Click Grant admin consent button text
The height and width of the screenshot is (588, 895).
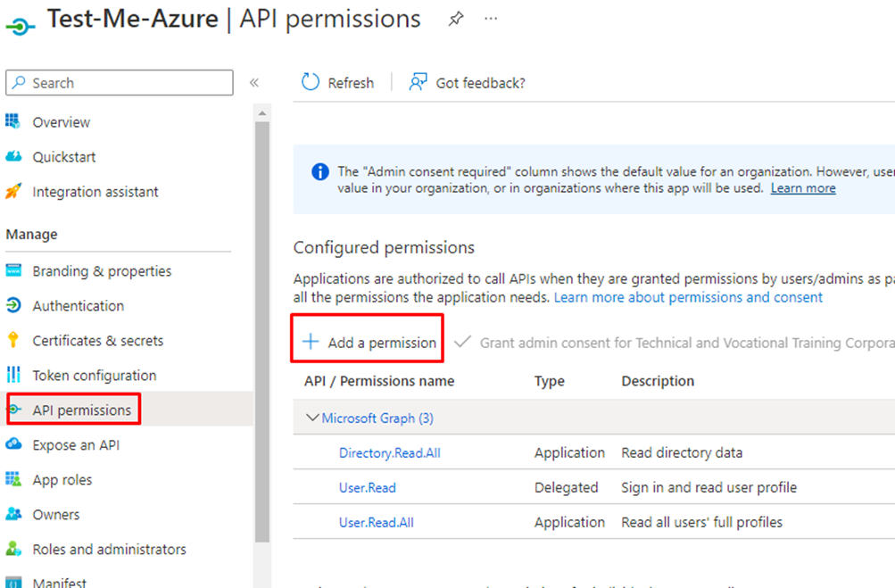coord(687,343)
